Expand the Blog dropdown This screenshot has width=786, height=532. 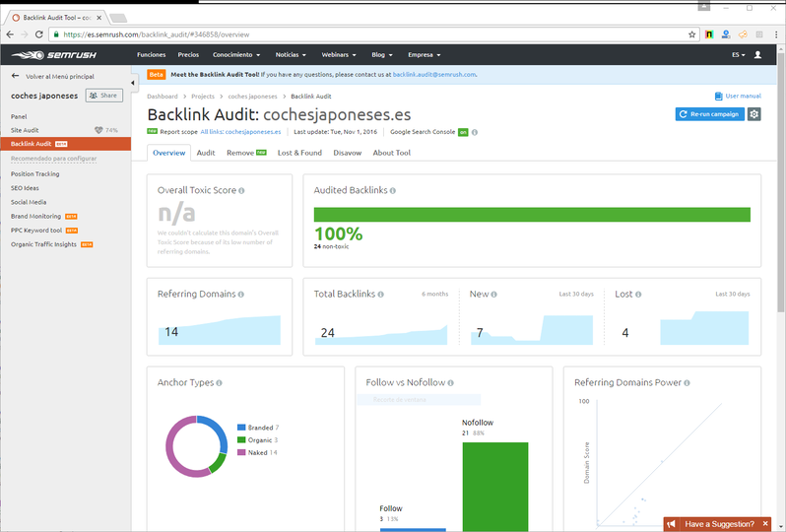click(382, 54)
